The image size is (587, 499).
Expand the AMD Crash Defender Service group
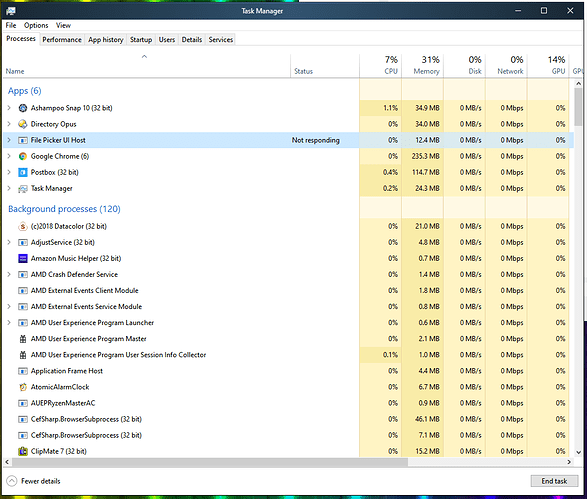[x=9, y=274]
